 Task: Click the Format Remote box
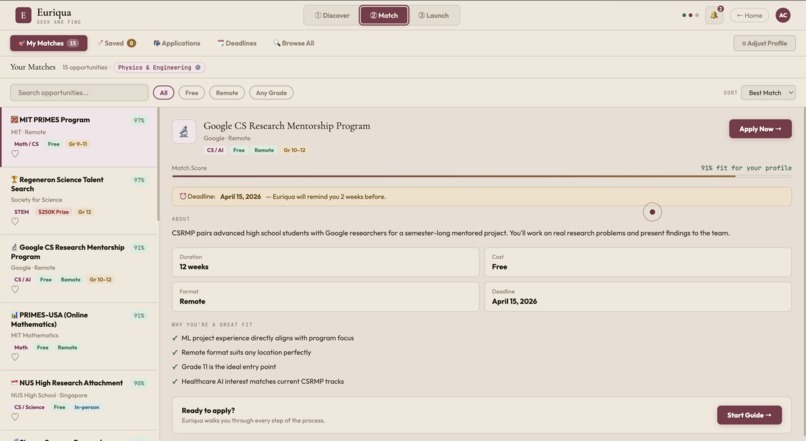click(x=325, y=297)
